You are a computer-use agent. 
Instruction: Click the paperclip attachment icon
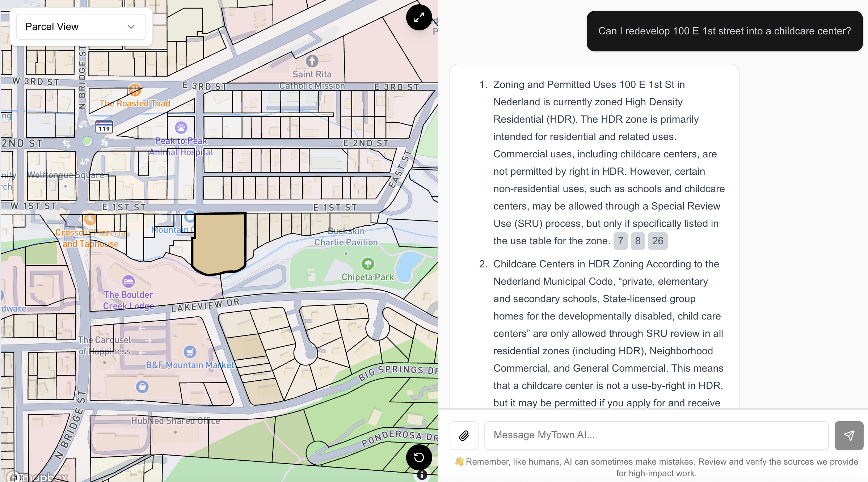(464, 435)
